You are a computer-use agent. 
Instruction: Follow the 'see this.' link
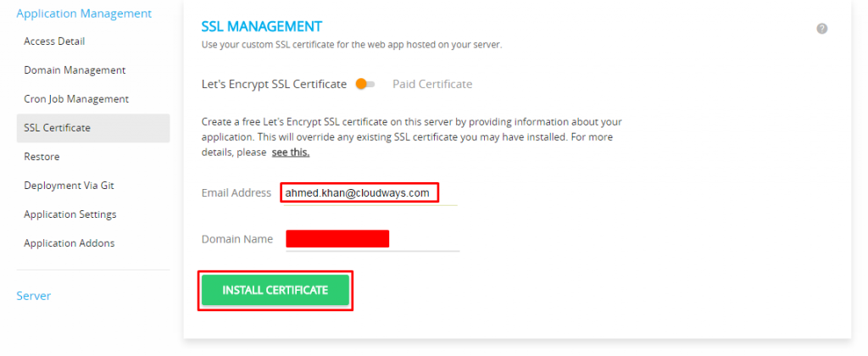291,153
